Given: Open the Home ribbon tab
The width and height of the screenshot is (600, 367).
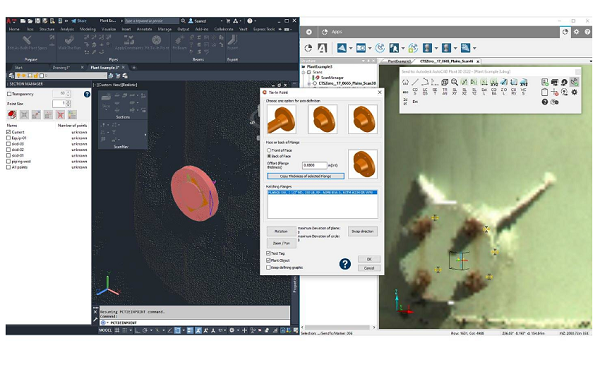Looking at the screenshot, I should click(14, 29).
